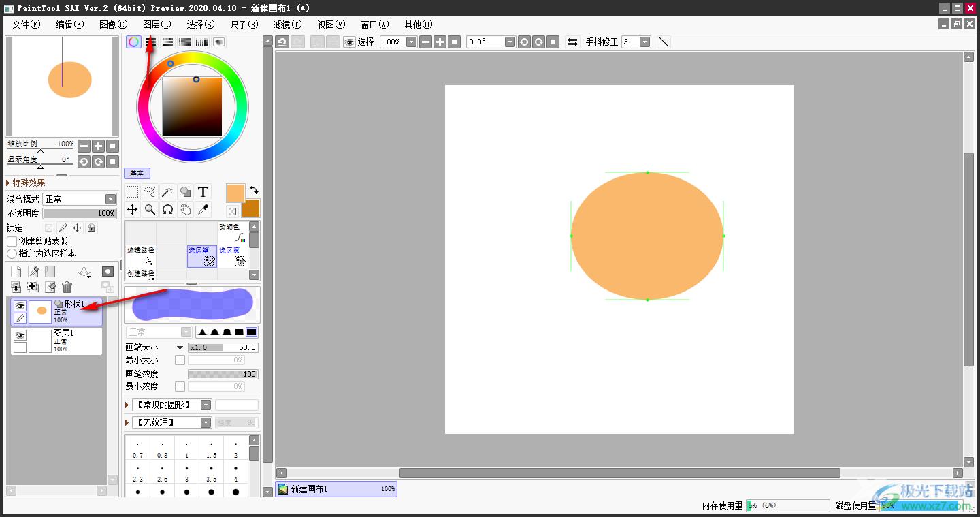Undo the last action in toolbar
Viewport: 980px width, 517px height.
click(282, 42)
